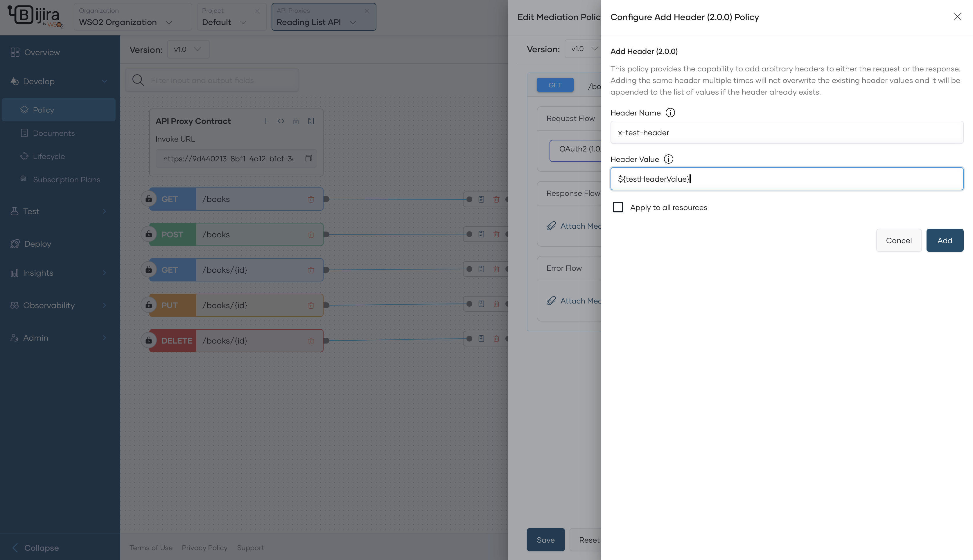The image size is (973, 560).
Task: Click the Header Name input field
Action: (x=786, y=133)
